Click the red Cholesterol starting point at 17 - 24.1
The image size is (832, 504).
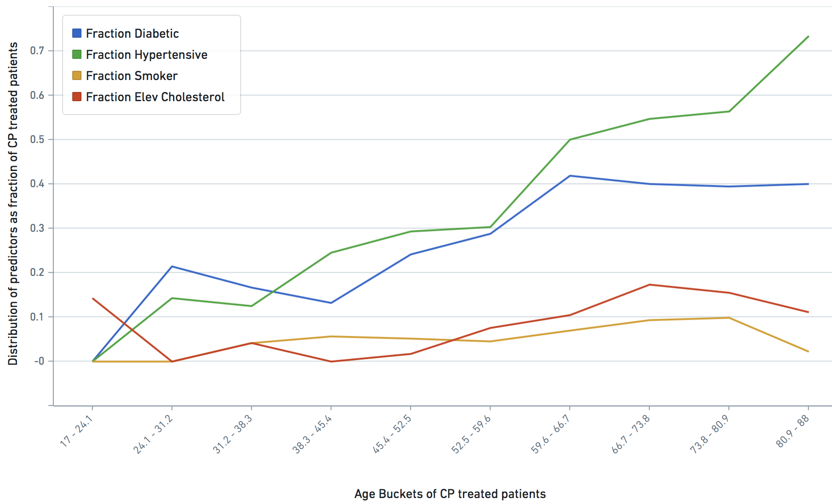point(92,298)
